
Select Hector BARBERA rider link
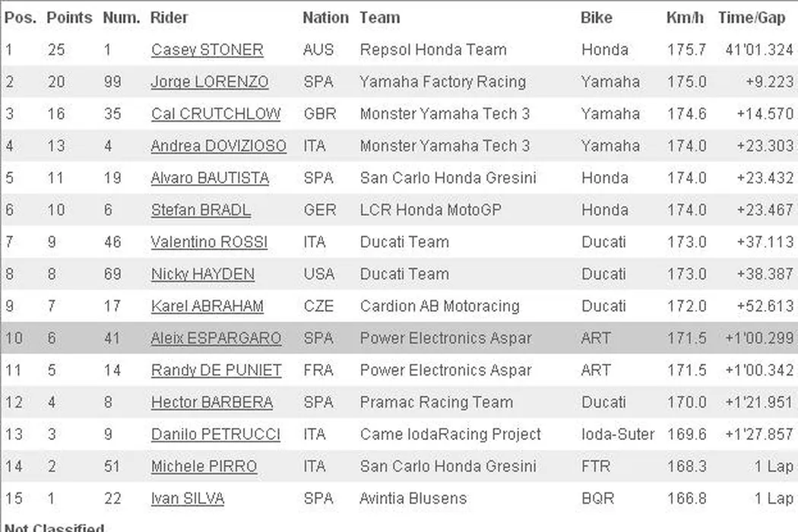point(211,402)
